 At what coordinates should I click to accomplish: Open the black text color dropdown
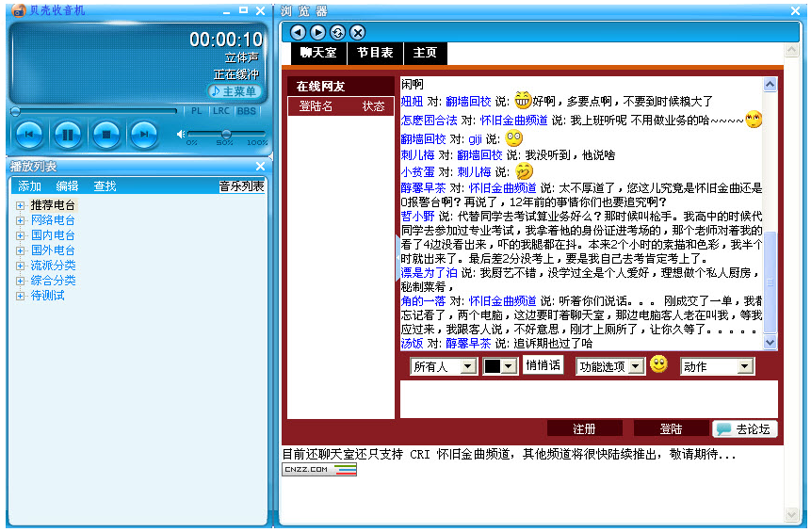point(499,366)
